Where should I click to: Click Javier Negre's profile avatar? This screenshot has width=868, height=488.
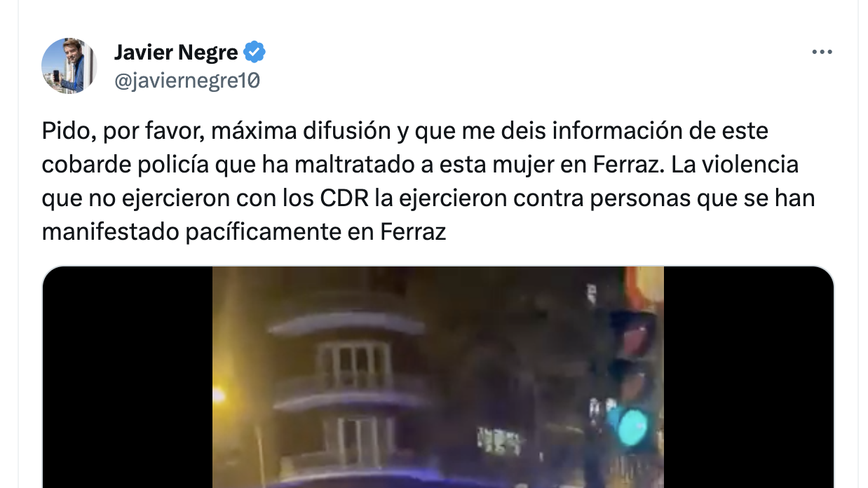pyautogui.click(x=69, y=66)
